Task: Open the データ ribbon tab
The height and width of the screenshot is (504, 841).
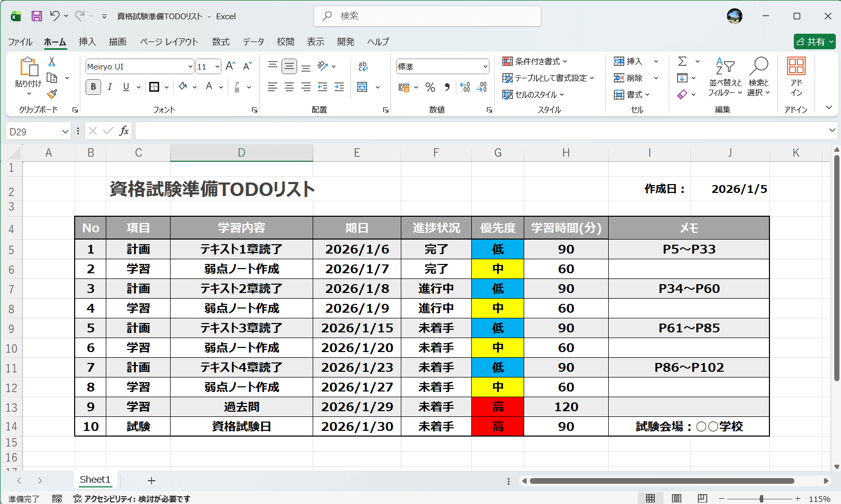Action: 254,41
